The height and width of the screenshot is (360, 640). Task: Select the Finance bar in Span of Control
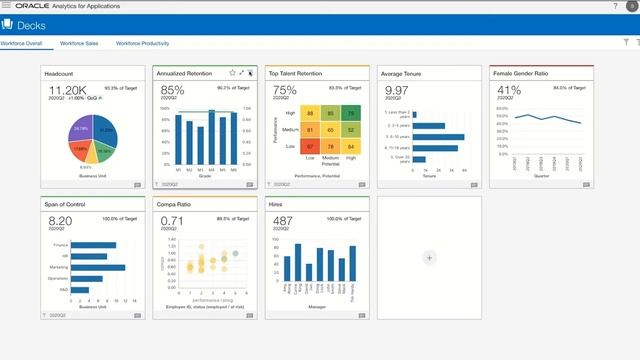click(x=93, y=245)
